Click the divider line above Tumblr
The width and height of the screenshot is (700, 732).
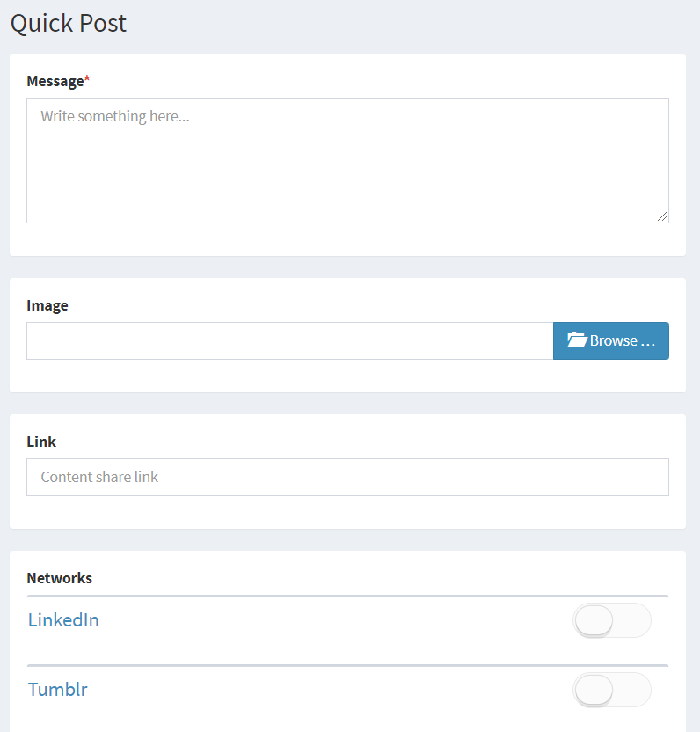click(x=347, y=665)
